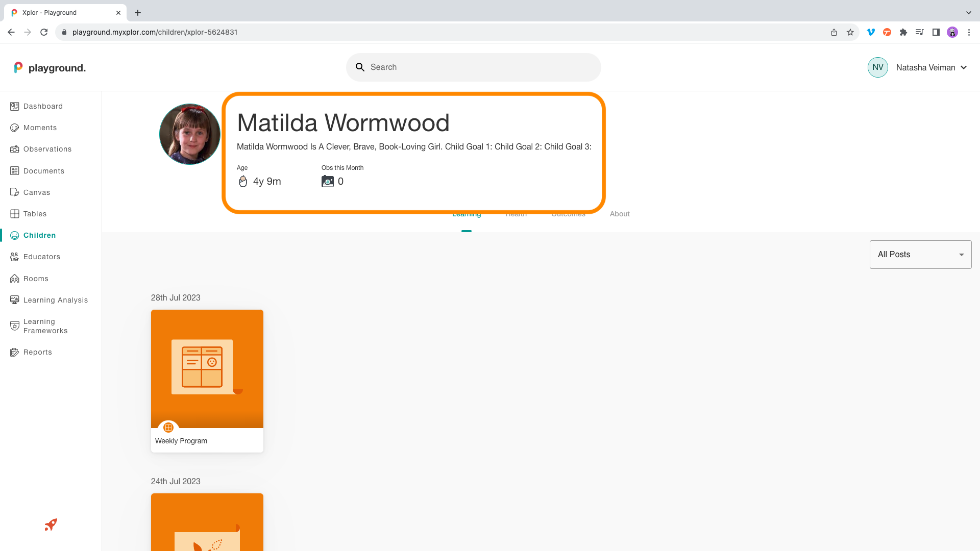
Task: Open Rooms icon in sidebar
Action: [15, 279]
